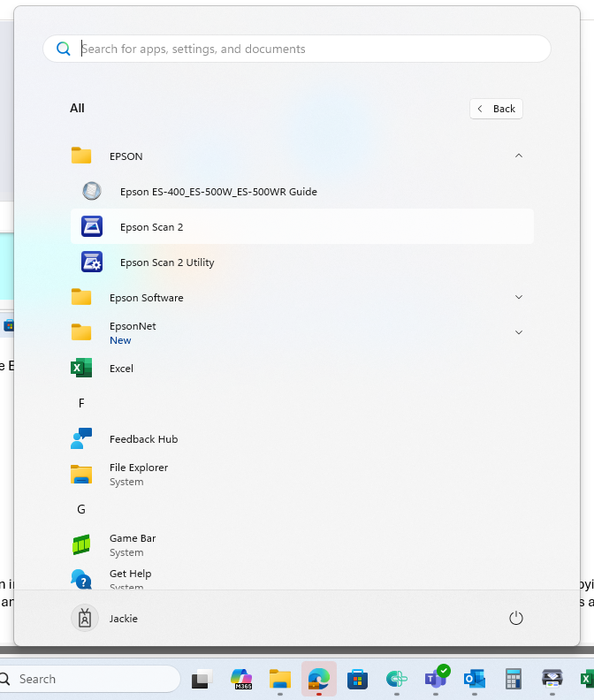Click the Epson Scan 2 Utility label
Screen dimensions: 594x700
pos(167,262)
